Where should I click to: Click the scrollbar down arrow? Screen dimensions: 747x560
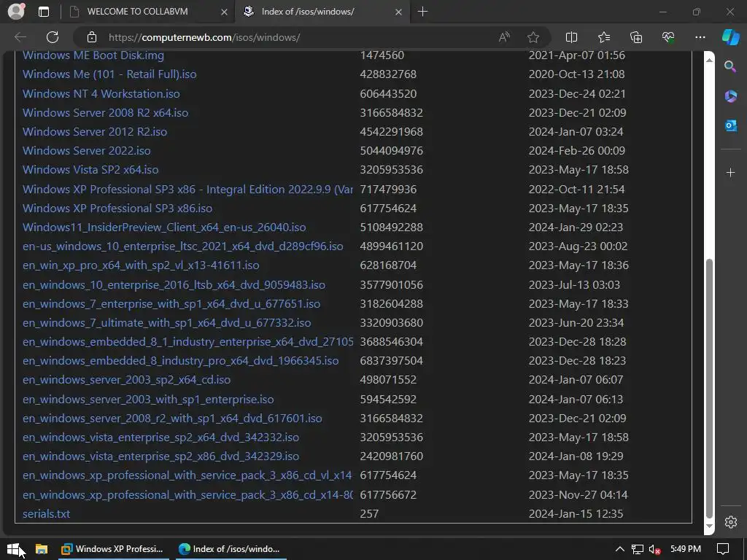click(x=709, y=526)
